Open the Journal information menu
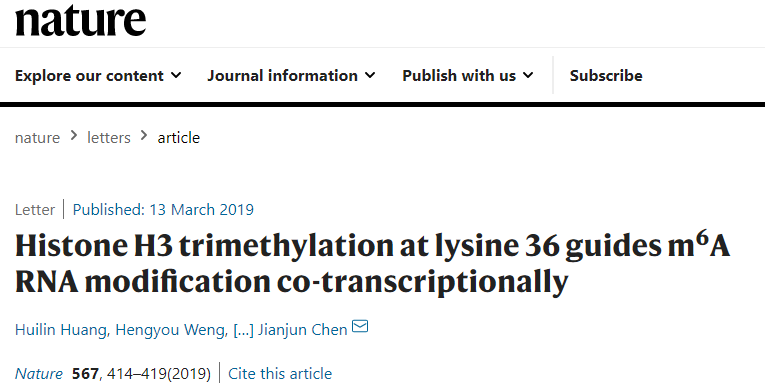Viewport: 765px width, 390px height. 291,76
